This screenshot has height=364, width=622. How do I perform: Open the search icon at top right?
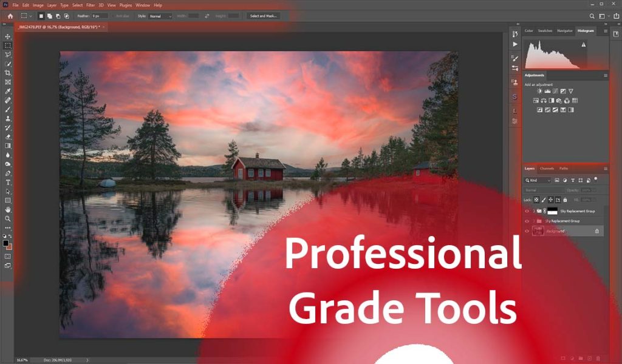[x=592, y=16]
